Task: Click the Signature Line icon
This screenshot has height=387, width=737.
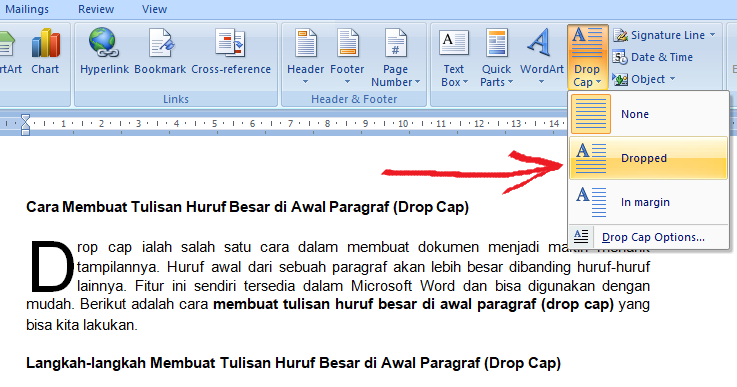Action: pyautogui.click(x=620, y=35)
